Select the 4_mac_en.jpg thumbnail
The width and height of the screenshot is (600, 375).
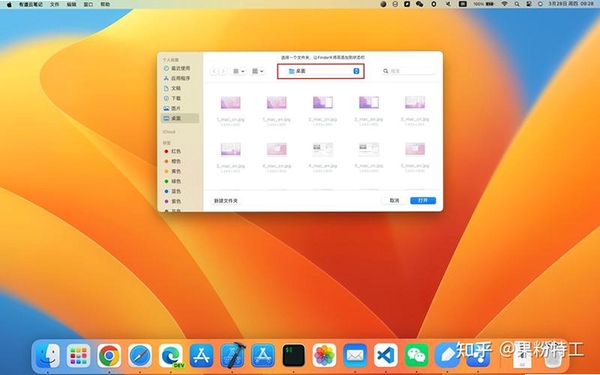(323, 149)
